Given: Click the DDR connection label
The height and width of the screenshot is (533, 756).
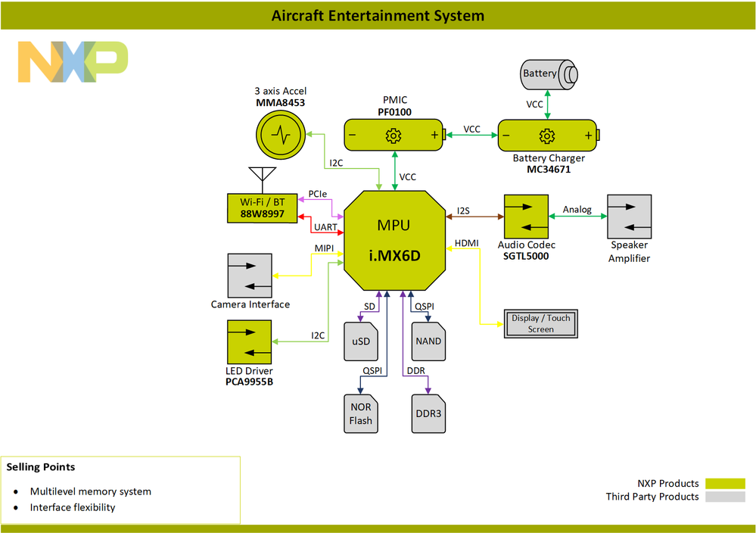Looking at the screenshot, I should click(416, 370).
